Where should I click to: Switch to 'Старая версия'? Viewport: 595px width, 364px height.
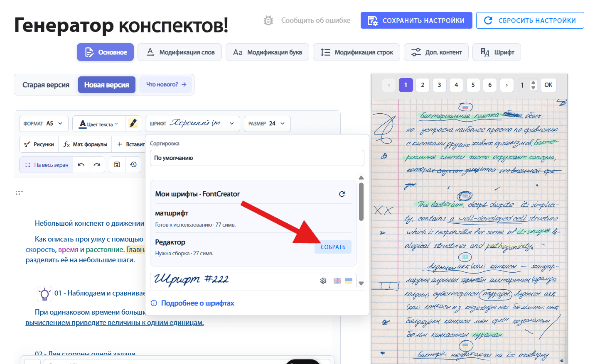pyautogui.click(x=46, y=85)
